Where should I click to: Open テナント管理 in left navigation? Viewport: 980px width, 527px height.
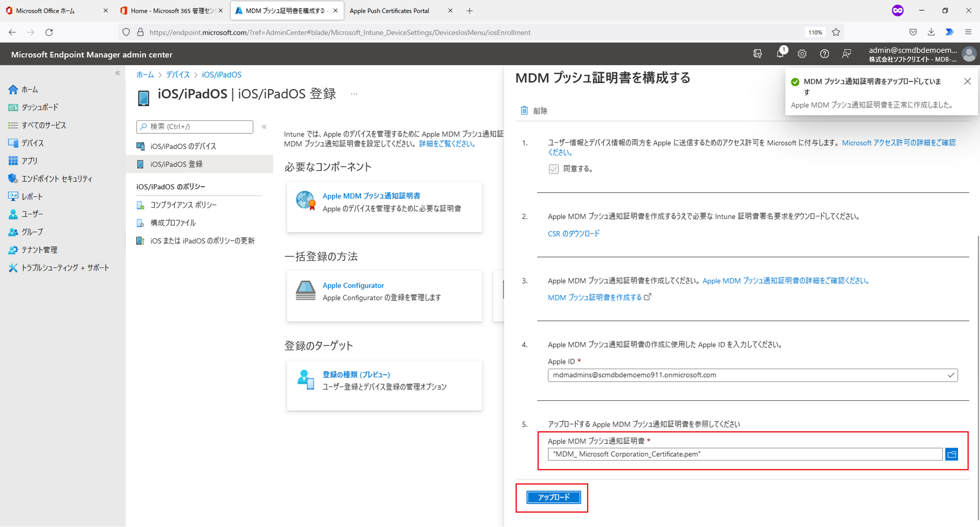33,250
